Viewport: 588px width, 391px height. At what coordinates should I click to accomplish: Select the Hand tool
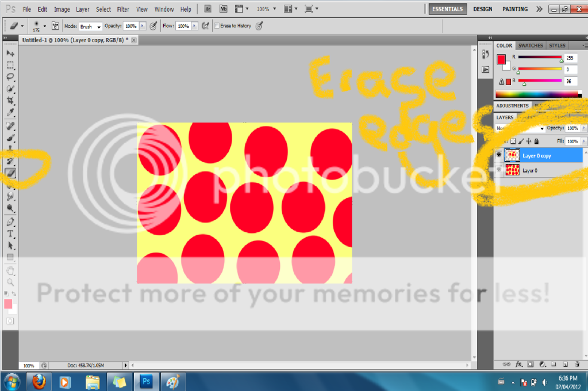point(10,270)
